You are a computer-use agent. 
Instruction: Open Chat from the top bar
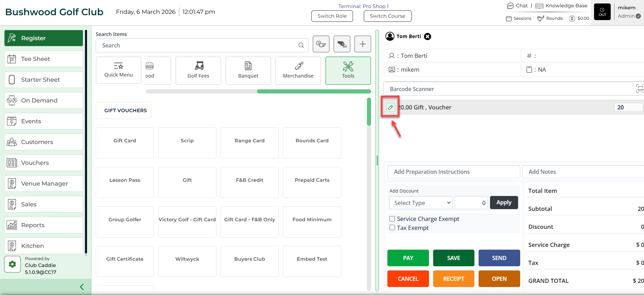518,6
